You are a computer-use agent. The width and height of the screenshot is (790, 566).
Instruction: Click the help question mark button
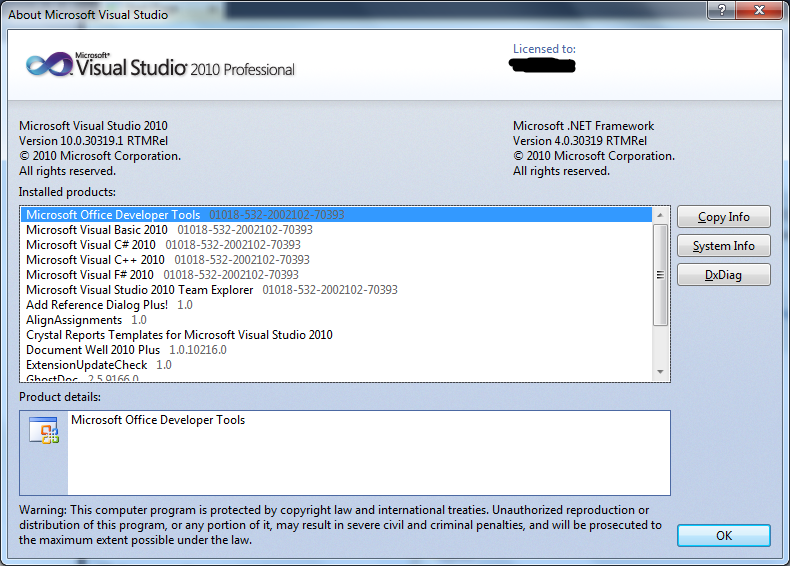click(721, 10)
